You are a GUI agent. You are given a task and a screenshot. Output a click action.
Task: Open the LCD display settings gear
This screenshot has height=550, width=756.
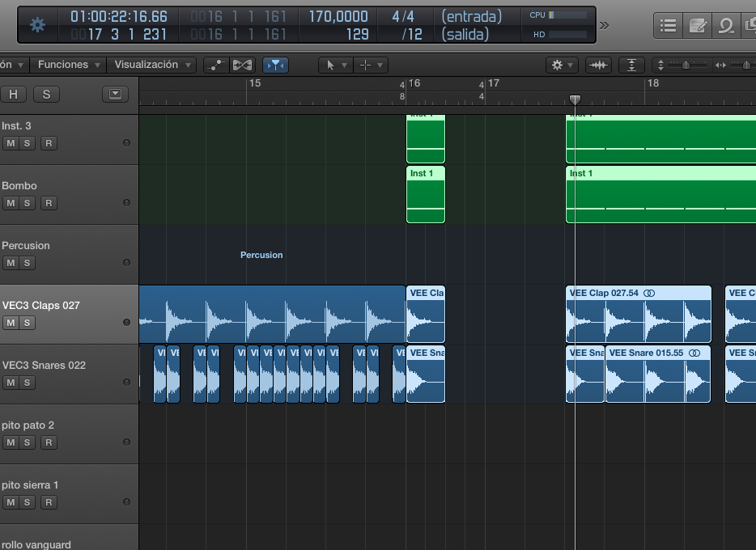pyautogui.click(x=37, y=25)
